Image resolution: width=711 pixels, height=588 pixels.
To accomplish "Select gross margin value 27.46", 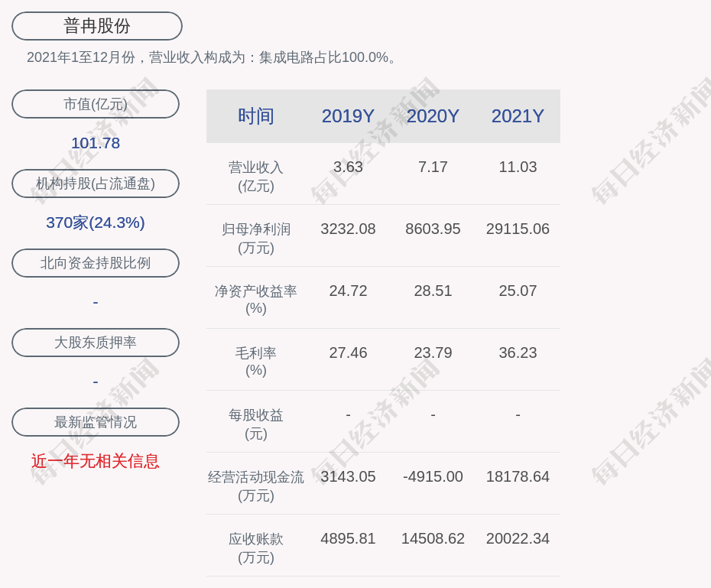I will (348, 352).
